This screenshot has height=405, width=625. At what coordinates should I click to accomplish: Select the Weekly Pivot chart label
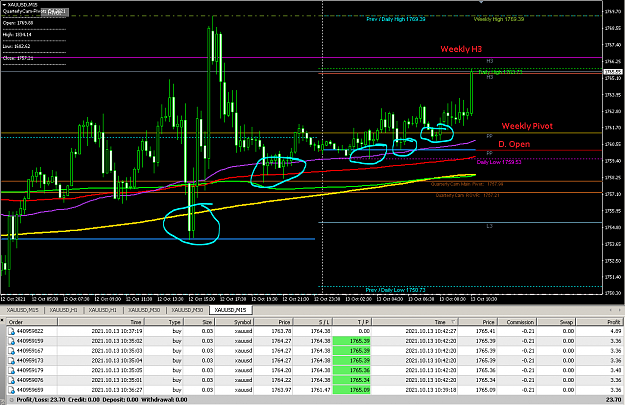click(x=527, y=126)
